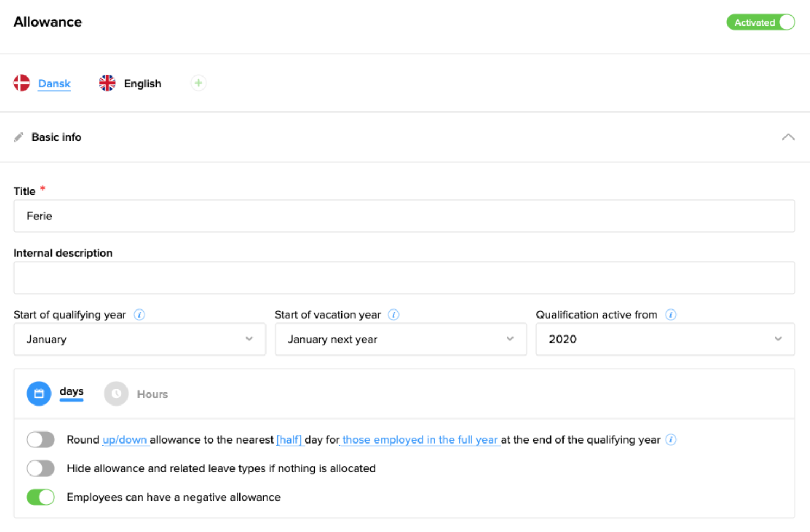
Task: Enable hide allowance if nothing allocated
Action: click(x=41, y=468)
